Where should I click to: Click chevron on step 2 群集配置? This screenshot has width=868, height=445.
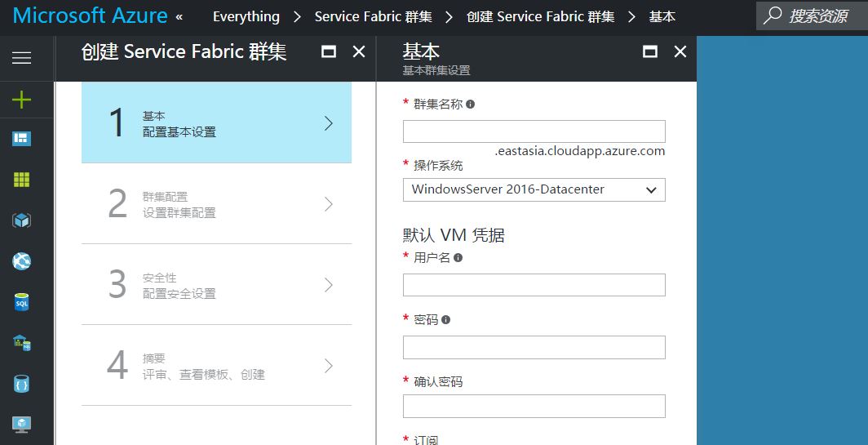[329, 204]
